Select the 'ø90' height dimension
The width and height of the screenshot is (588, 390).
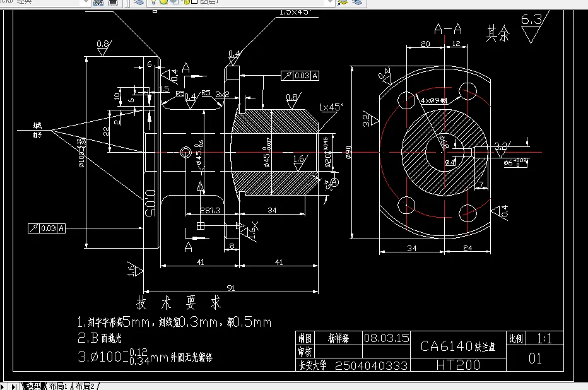(x=348, y=152)
